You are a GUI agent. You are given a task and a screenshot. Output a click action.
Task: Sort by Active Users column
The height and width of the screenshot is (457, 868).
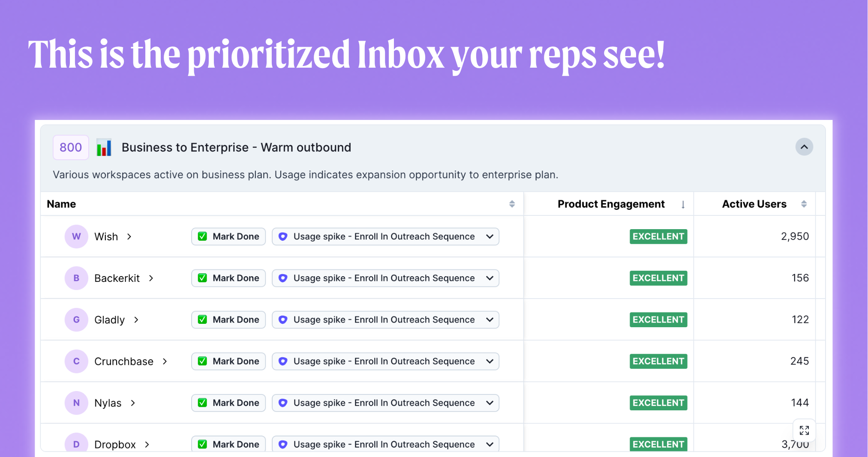pyautogui.click(x=804, y=204)
